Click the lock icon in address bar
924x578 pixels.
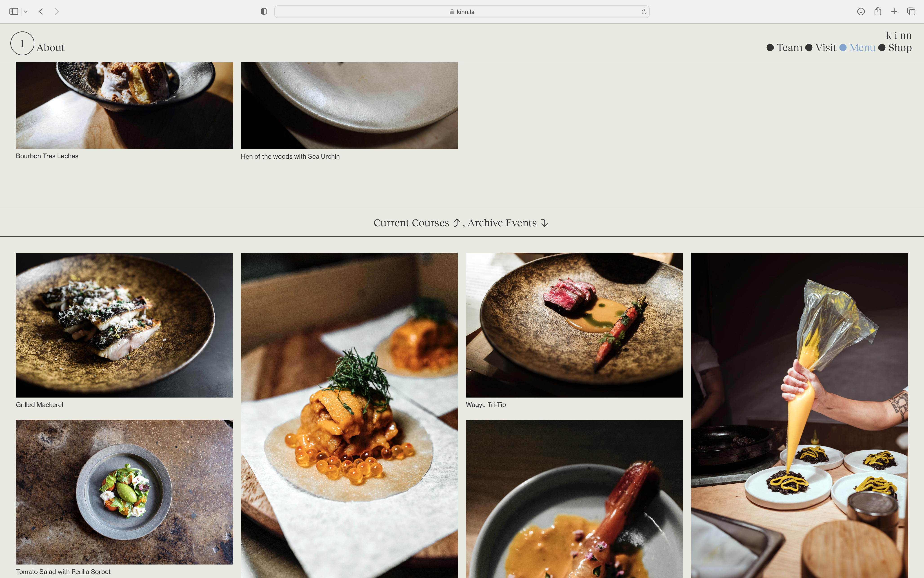pyautogui.click(x=452, y=12)
